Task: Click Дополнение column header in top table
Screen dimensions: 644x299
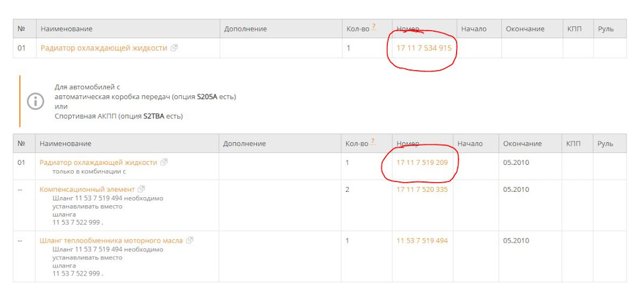Action: coord(246,29)
